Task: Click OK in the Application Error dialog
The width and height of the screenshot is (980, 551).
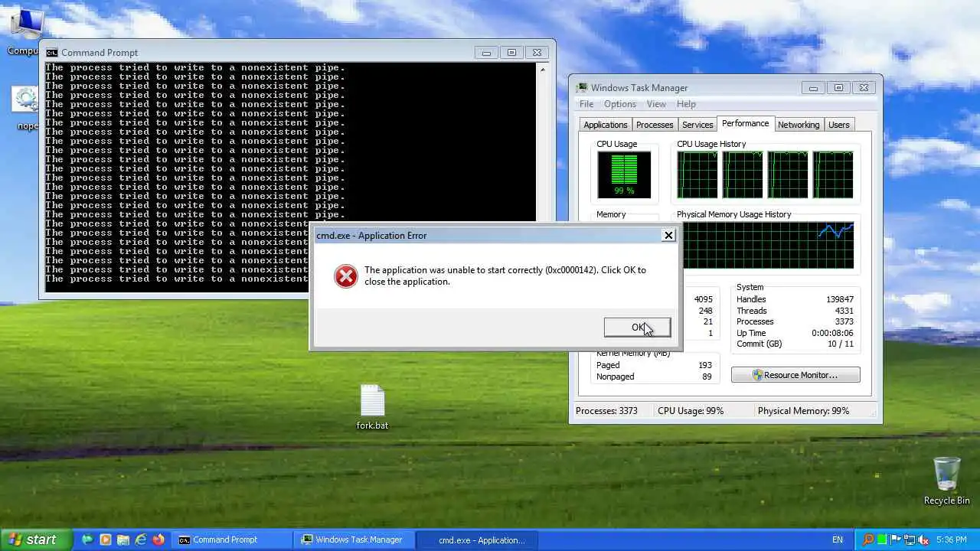Action: 637,328
